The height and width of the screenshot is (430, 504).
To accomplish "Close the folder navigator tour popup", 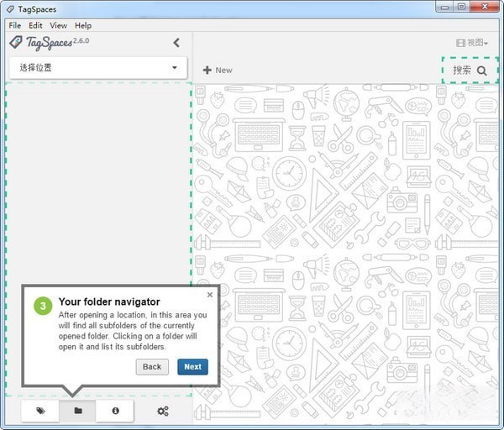I will coord(210,296).
